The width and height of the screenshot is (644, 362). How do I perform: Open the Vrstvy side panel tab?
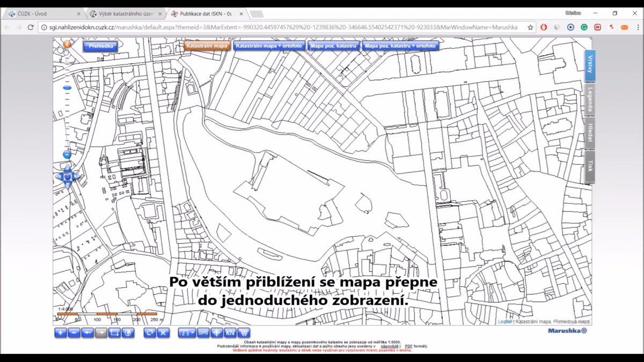[590, 66]
